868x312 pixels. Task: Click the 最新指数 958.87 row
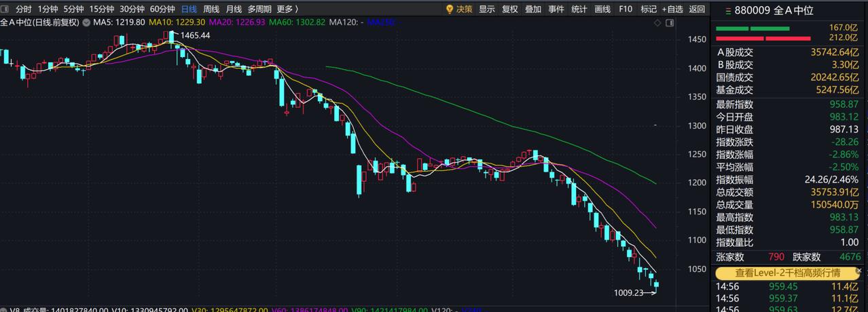tap(789, 104)
